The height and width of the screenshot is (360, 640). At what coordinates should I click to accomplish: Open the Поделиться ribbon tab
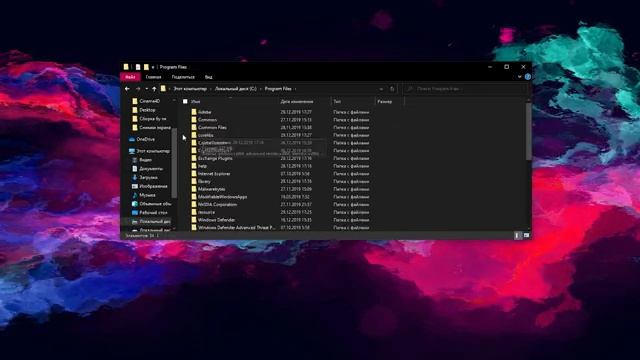[183, 77]
